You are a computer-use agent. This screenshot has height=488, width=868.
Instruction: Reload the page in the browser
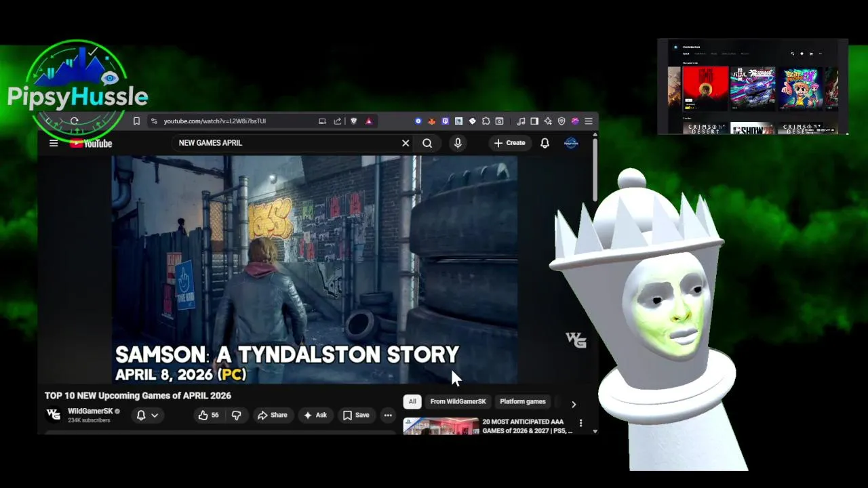click(75, 121)
